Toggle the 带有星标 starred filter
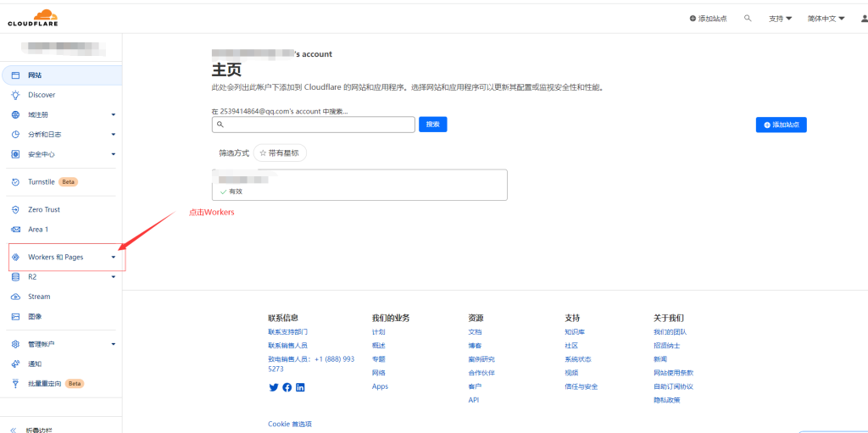 (280, 153)
